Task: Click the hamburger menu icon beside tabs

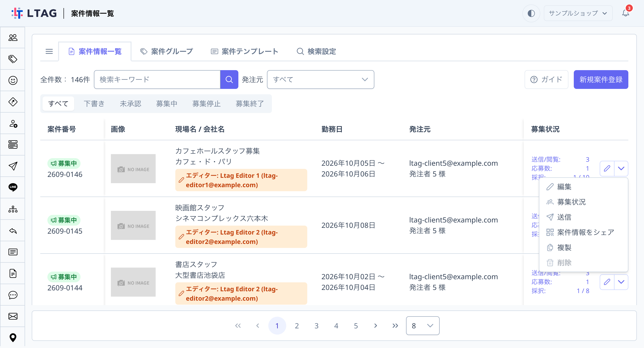Action: coord(49,51)
